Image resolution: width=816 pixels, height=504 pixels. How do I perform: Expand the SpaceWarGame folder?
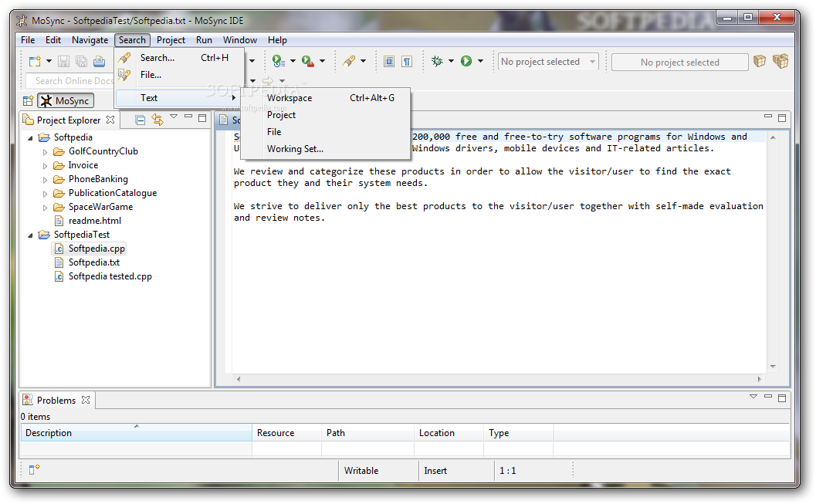[x=45, y=208]
